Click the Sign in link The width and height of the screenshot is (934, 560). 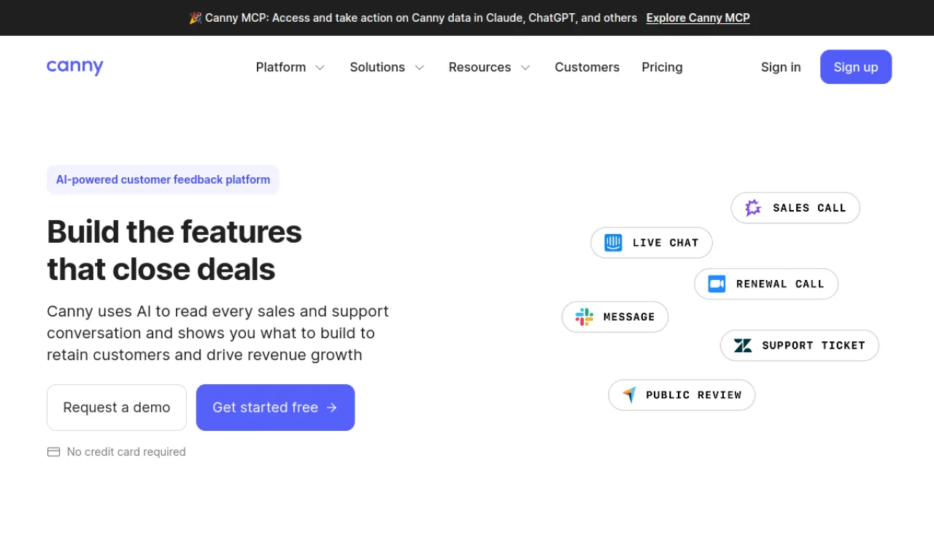[781, 67]
